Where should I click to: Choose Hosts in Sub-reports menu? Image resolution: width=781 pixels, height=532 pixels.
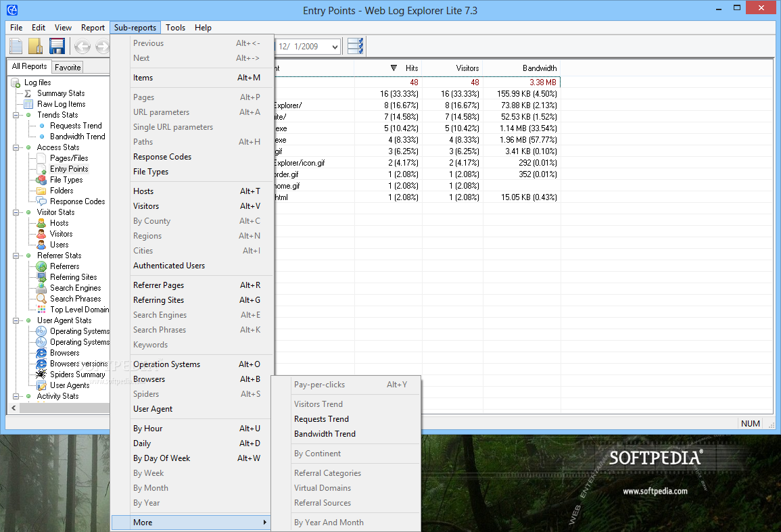click(192, 191)
